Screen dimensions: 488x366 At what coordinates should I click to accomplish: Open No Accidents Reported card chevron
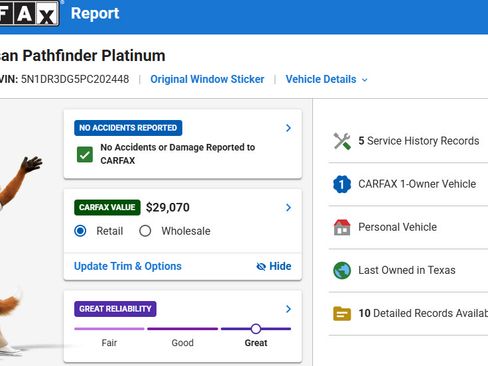coord(289,128)
